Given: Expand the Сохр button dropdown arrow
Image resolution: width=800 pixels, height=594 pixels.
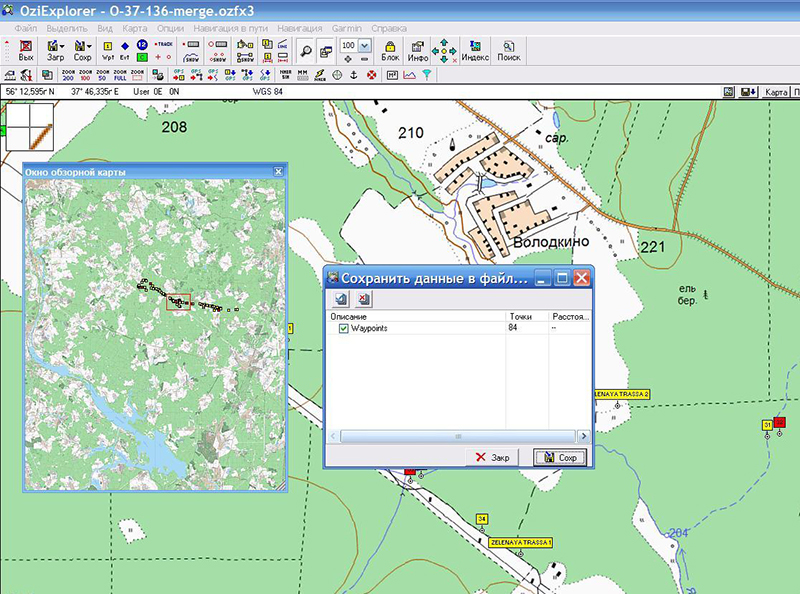Looking at the screenshot, I should tap(89, 46).
